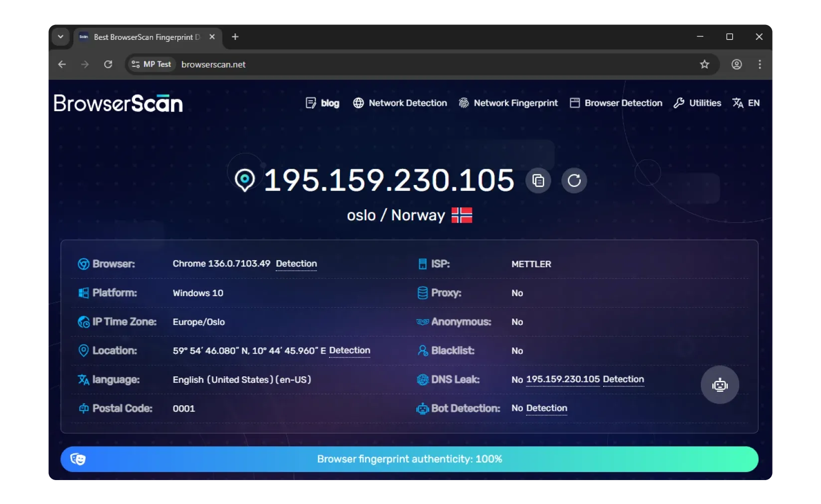Screen dimensions: 821x504
Task: Open the Utilities menu
Action: pyautogui.click(x=697, y=103)
